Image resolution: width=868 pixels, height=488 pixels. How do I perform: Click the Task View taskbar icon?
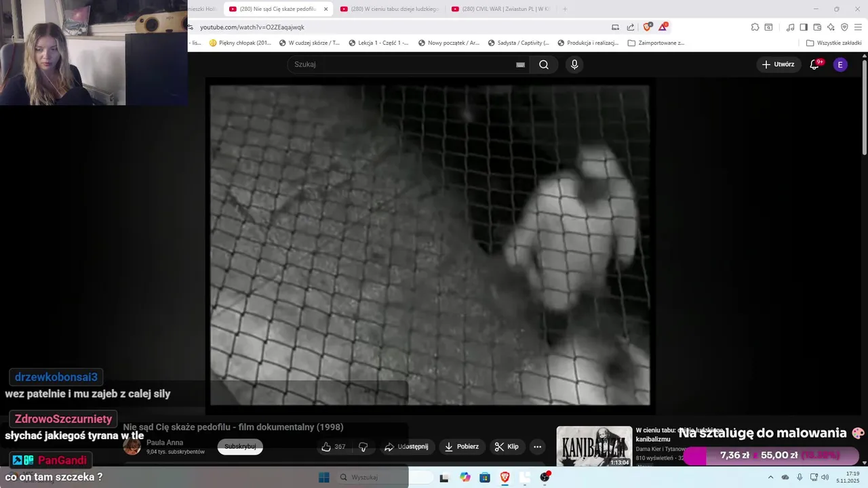[444, 477]
